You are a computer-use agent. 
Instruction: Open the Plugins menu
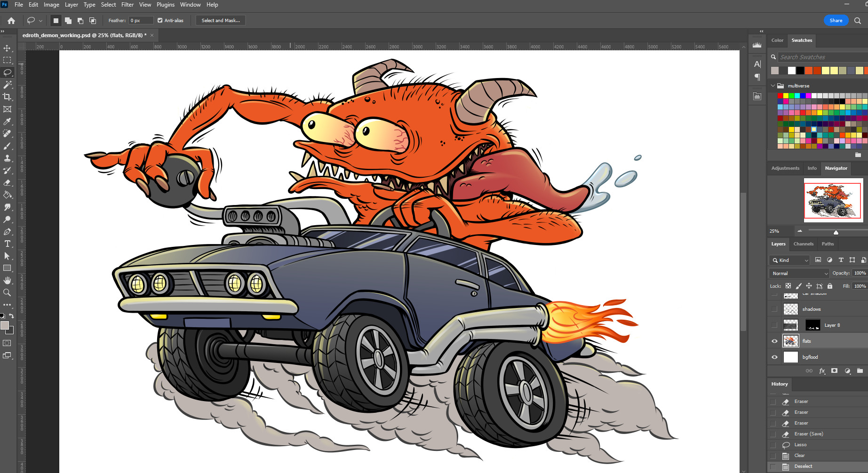166,5
